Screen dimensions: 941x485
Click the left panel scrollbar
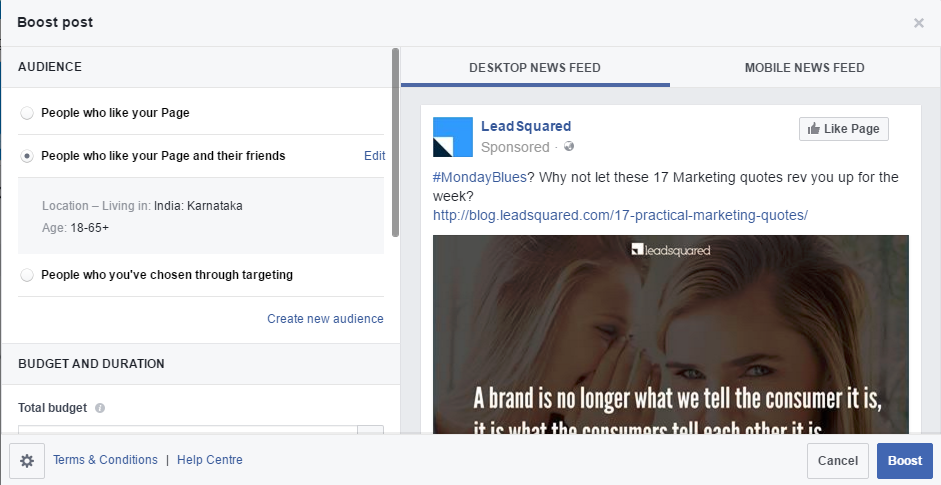coord(395,143)
